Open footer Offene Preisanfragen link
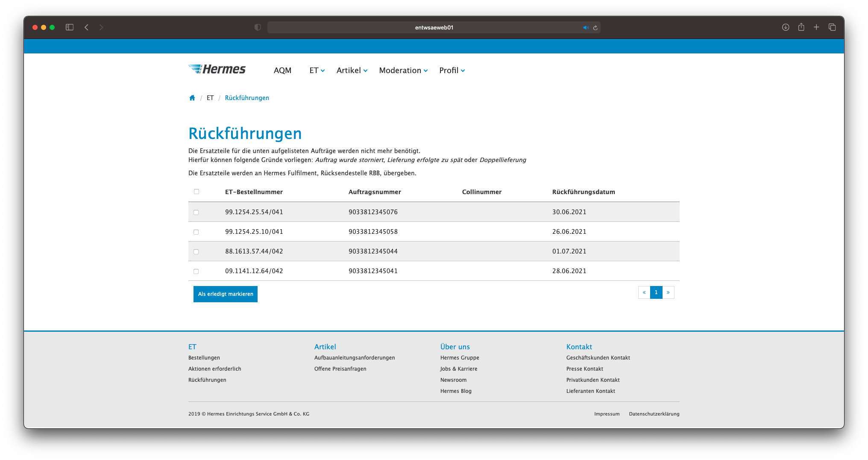868x460 pixels. 340,369
